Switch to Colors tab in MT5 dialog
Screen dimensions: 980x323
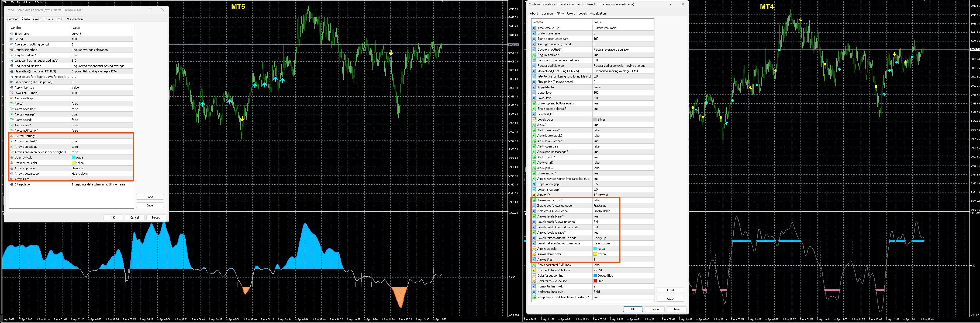(37, 19)
